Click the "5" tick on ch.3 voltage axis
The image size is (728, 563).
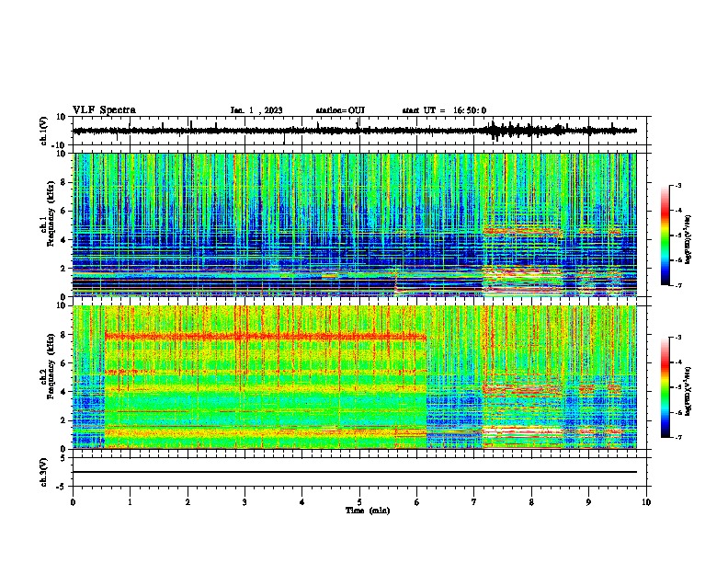point(64,458)
